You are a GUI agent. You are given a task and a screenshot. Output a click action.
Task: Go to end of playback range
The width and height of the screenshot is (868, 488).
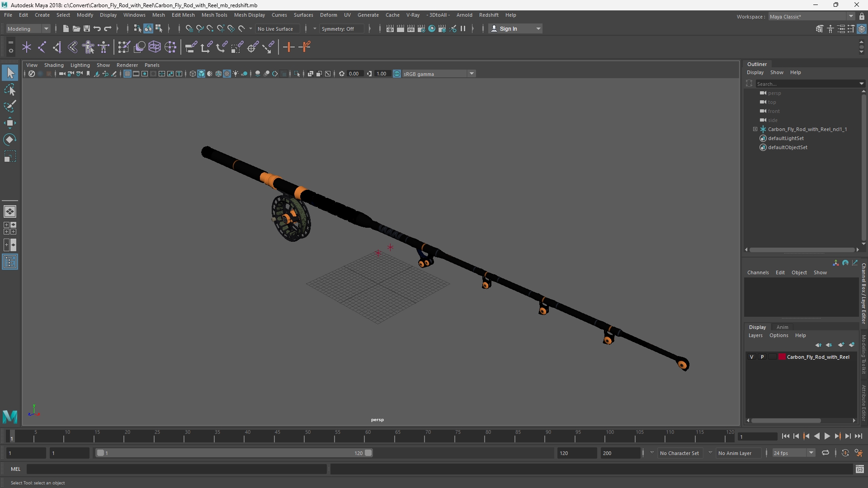point(859,436)
